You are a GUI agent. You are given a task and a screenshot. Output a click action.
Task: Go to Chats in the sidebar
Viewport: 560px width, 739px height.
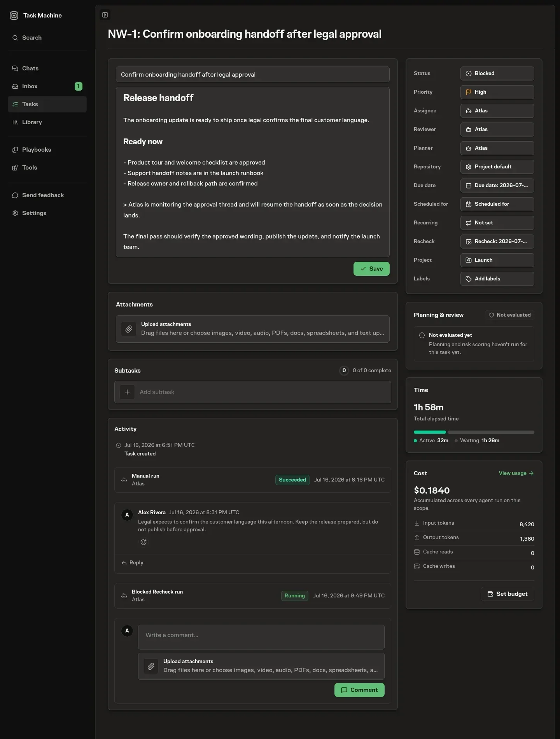tap(47, 68)
